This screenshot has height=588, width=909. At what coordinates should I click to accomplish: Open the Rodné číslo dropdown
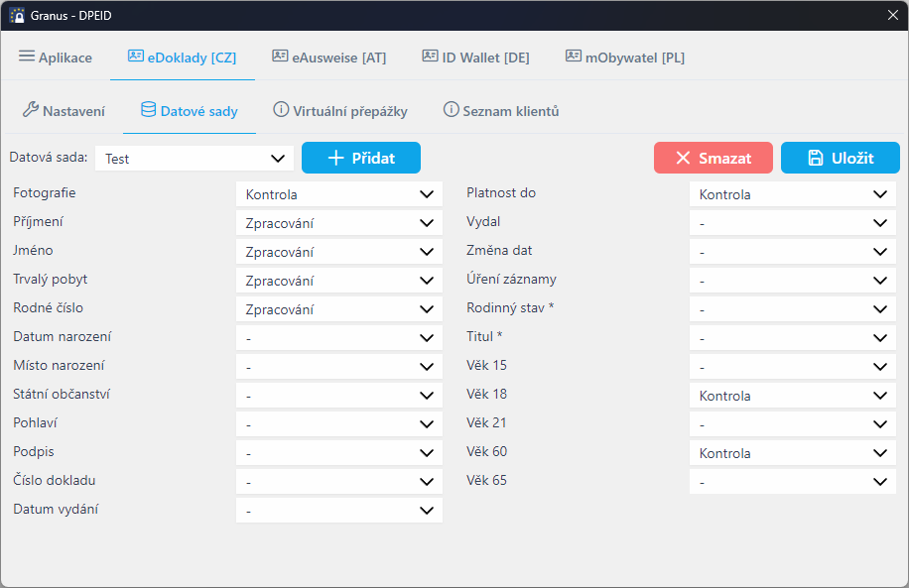[x=338, y=309]
